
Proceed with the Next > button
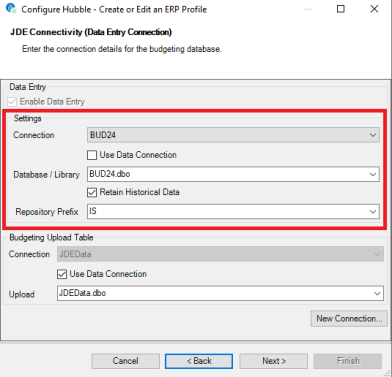(x=273, y=361)
